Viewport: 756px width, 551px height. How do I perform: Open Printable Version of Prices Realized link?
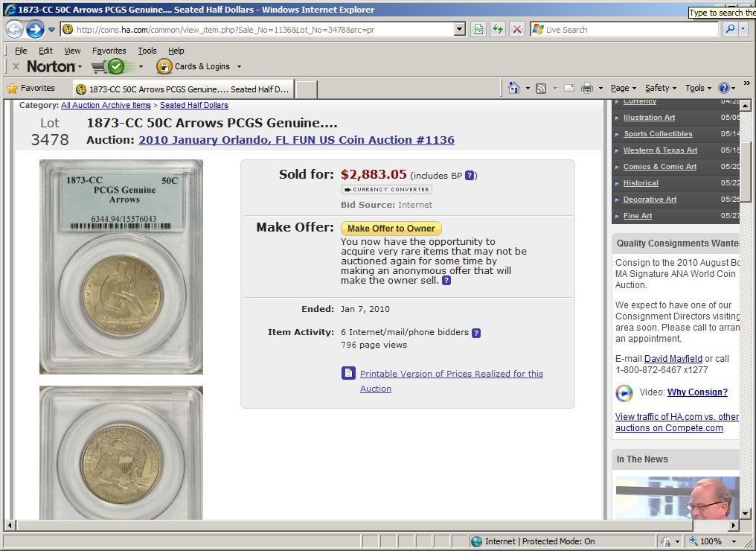[x=451, y=381]
